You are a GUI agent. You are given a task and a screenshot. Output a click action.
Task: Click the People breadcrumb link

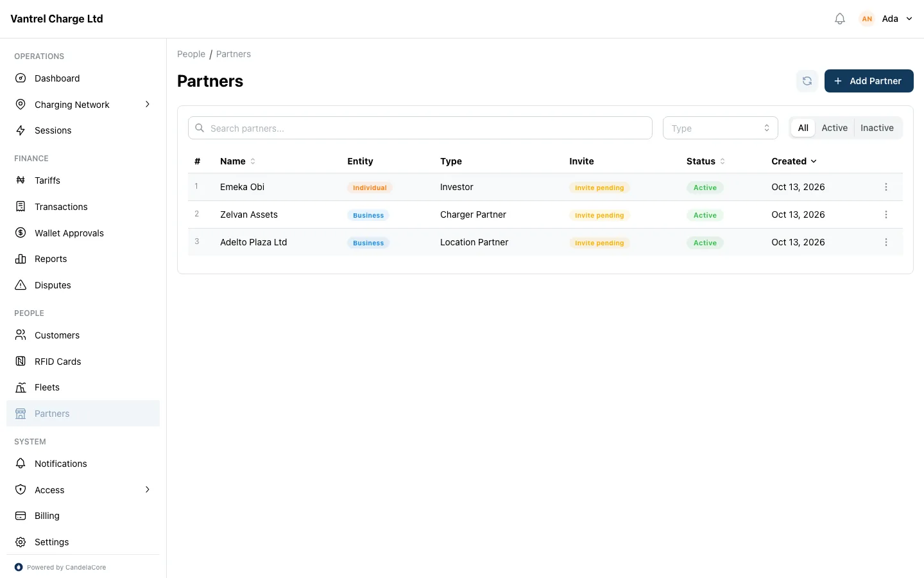point(191,54)
